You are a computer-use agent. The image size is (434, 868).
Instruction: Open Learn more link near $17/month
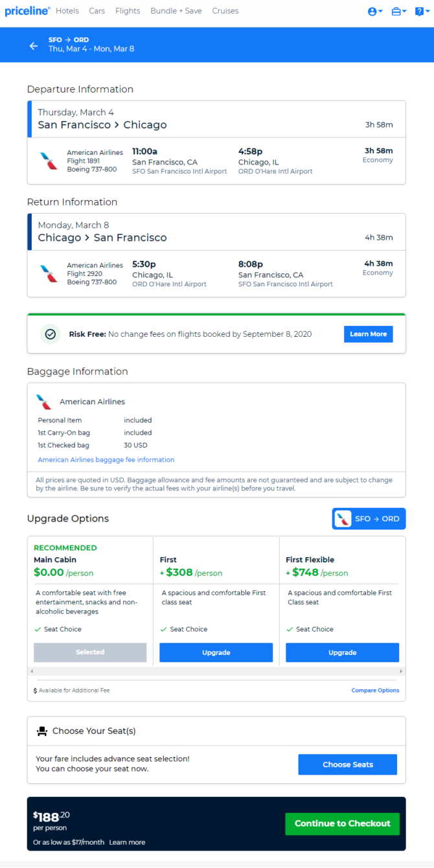pyautogui.click(x=127, y=842)
